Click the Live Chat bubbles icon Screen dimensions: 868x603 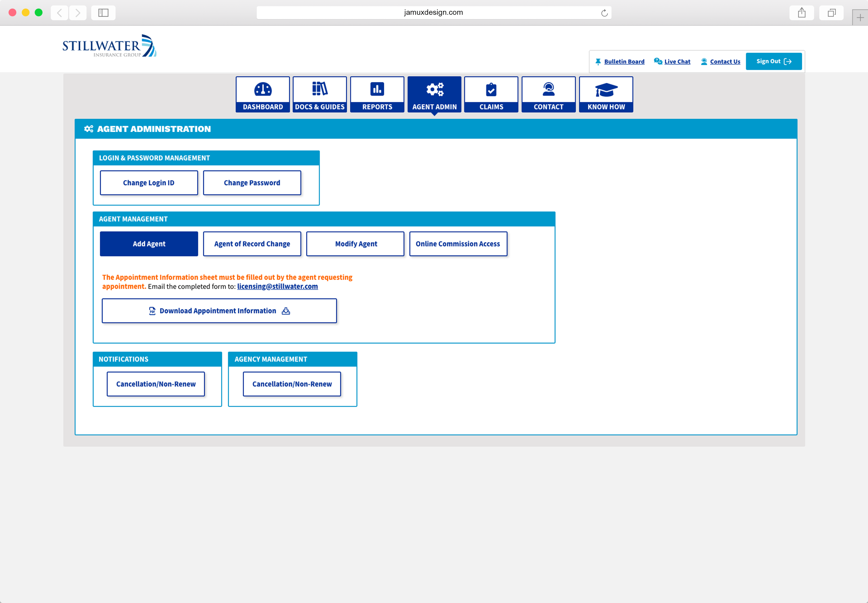click(x=658, y=61)
